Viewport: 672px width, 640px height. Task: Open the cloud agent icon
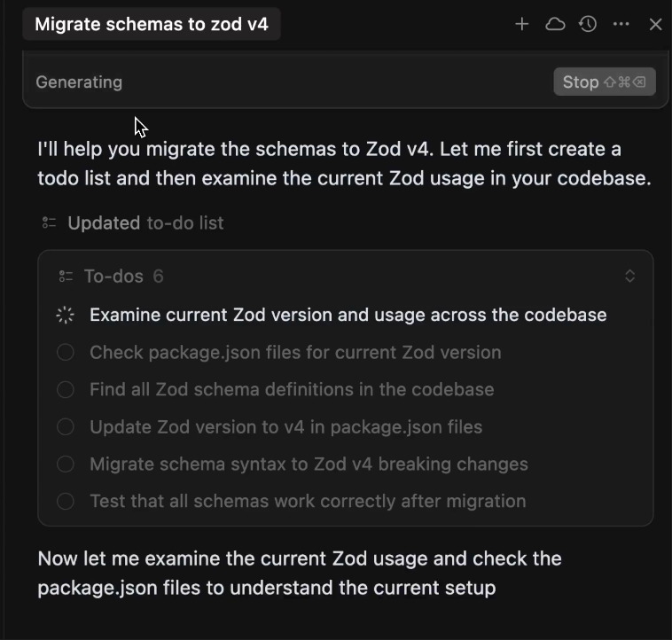[555, 24]
